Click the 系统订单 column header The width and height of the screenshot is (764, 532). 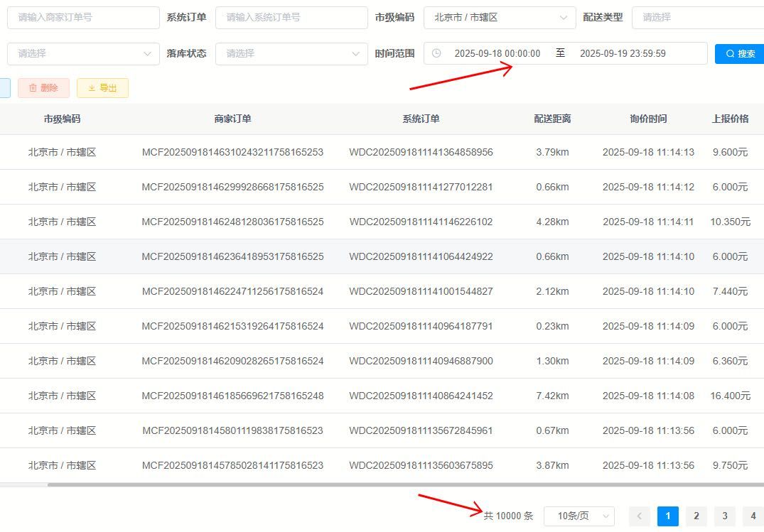(421, 119)
